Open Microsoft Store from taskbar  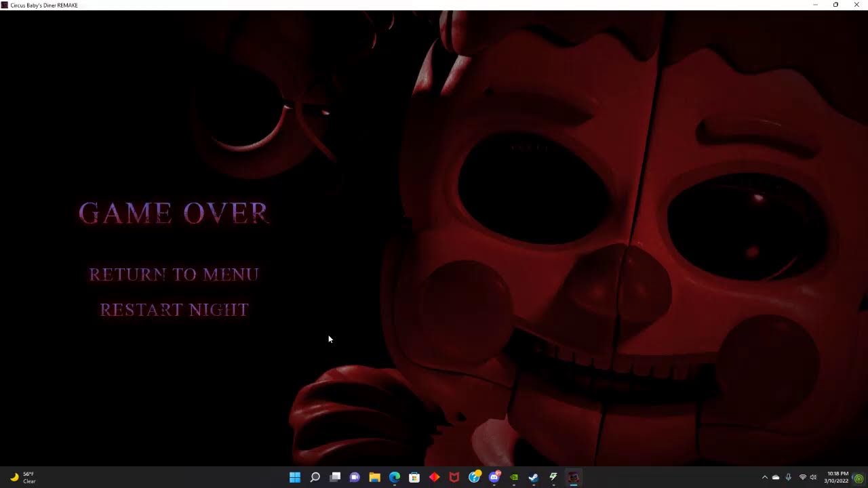click(x=414, y=477)
